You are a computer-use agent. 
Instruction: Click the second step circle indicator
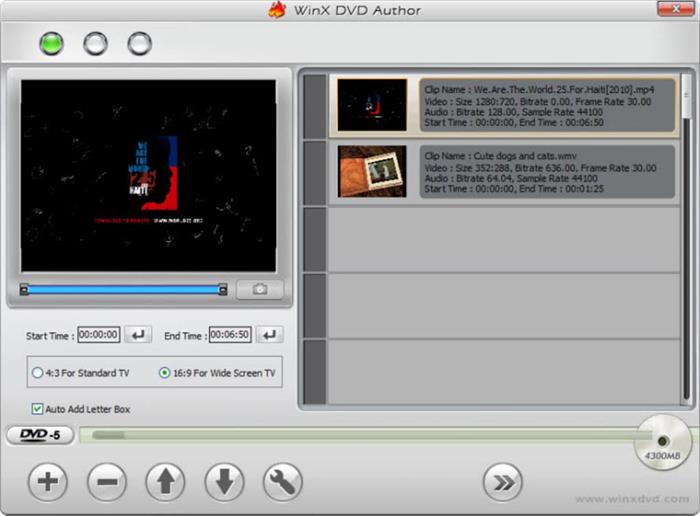pos(96,44)
